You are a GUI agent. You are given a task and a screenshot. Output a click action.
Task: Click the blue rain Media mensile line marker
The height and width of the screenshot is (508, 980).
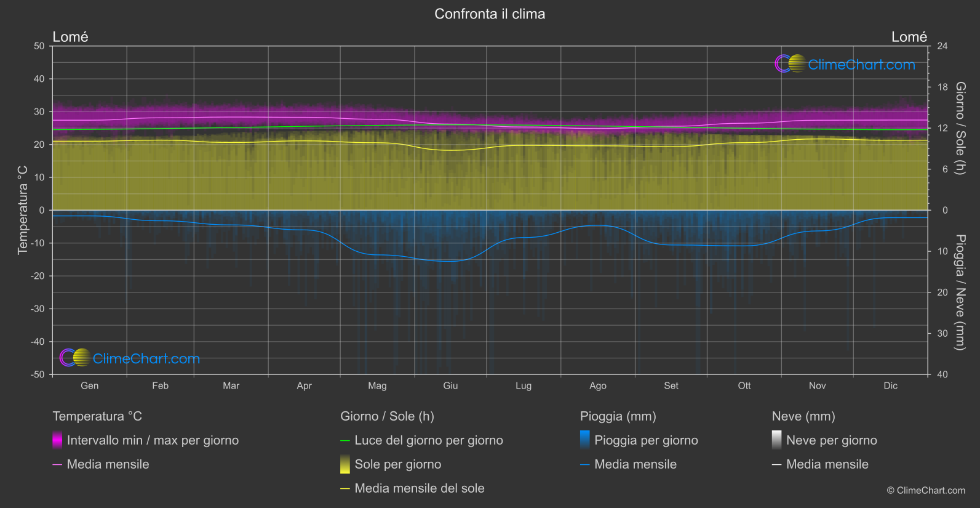[x=585, y=465]
